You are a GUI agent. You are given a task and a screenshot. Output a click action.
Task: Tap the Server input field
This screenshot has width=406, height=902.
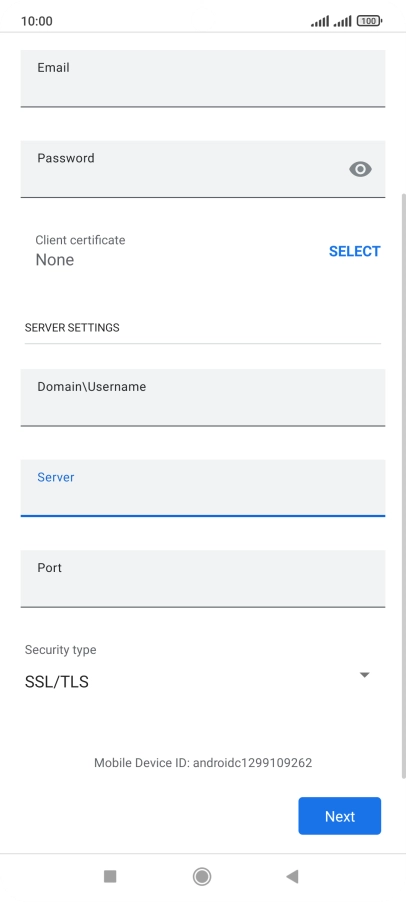coord(203,488)
